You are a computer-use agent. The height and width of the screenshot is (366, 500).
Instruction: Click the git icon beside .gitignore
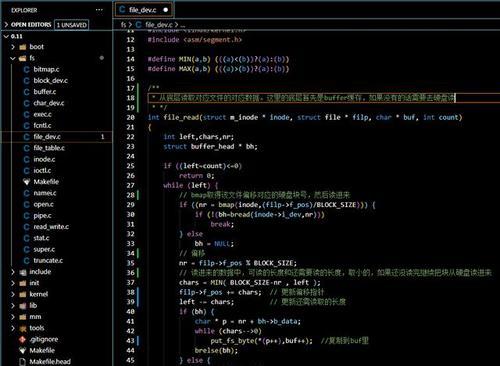(22, 339)
